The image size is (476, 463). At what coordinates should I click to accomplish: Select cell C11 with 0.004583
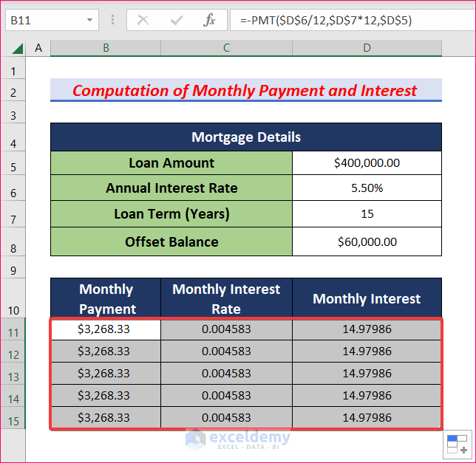(226, 329)
